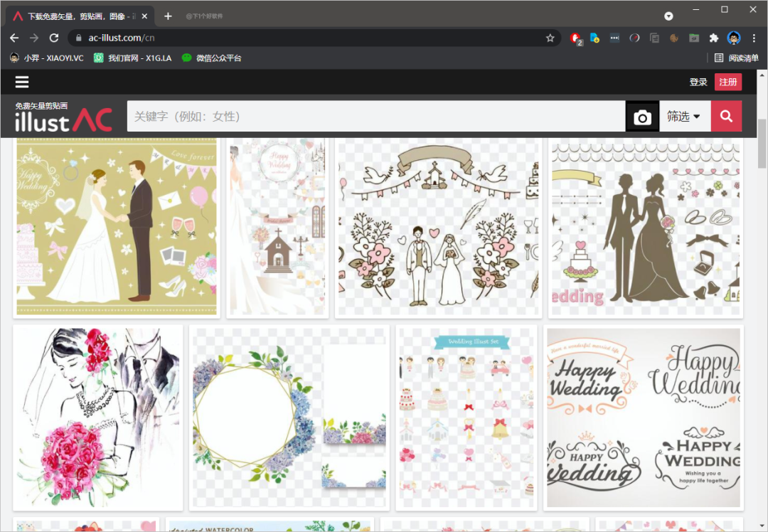Viewport: 768px width, 532px height.
Task: Open the Happy Wedding lettering thumbnail
Action: 644,418
